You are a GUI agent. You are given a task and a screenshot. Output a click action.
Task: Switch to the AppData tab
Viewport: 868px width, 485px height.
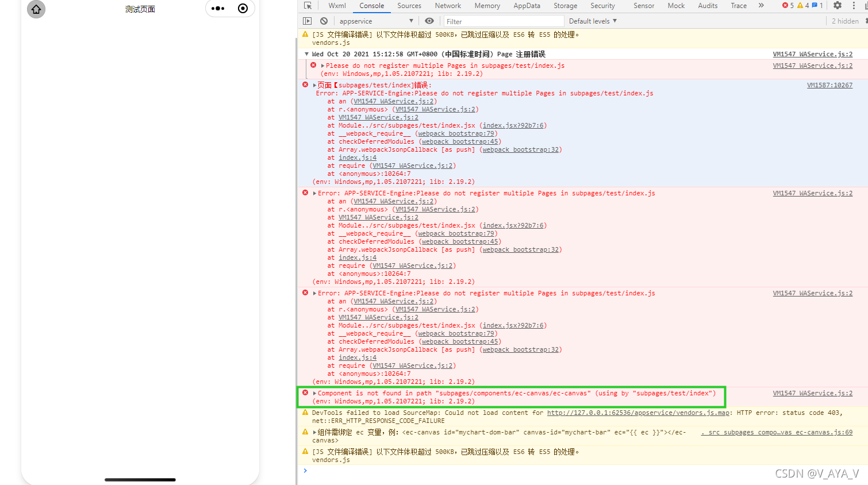[527, 6]
